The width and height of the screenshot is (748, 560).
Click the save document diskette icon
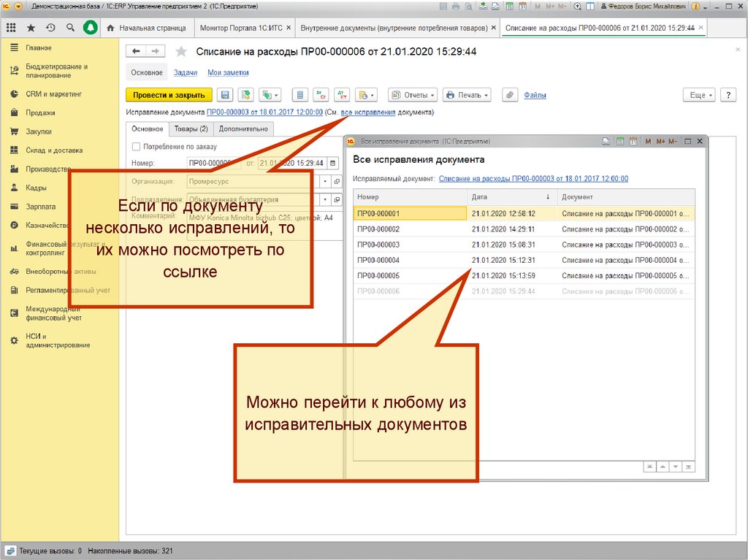click(225, 95)
